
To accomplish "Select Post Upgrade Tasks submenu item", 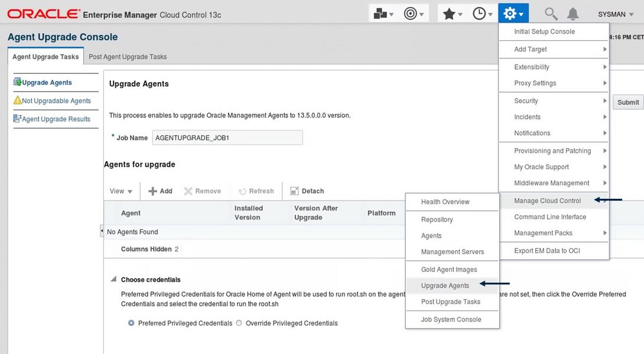I will 452,301.
